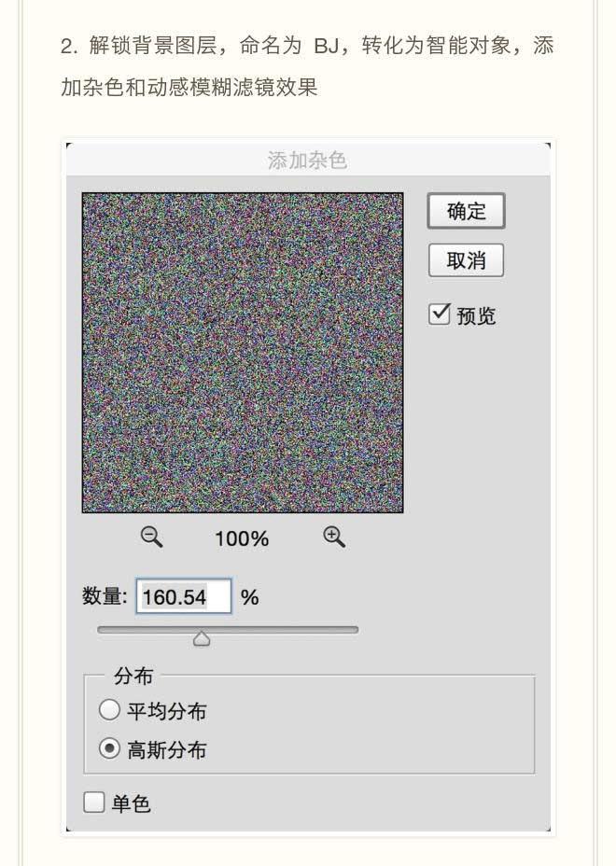Click the amount slider handle
The width and height of the screenshot is (616, 866).
(202, 639)
